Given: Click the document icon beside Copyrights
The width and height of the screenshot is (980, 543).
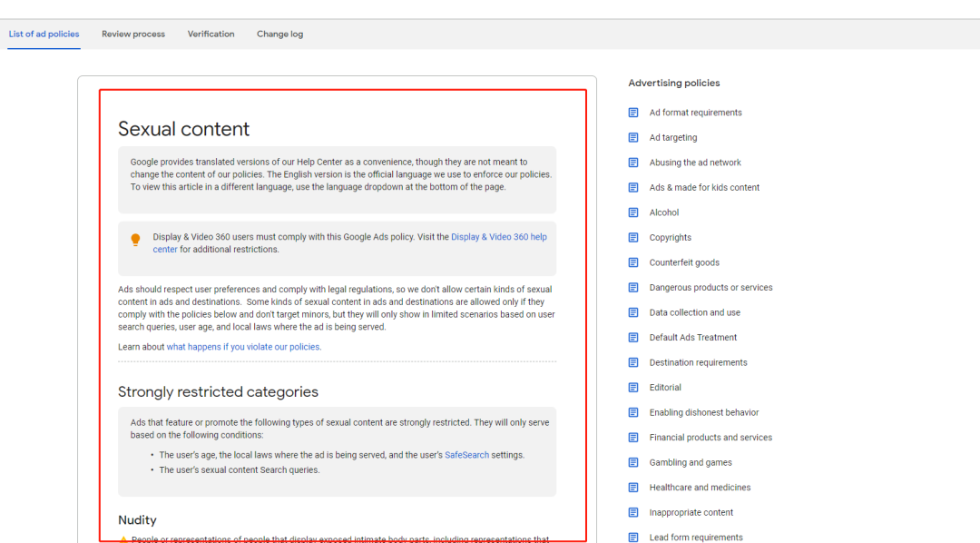Looking at the screenshot, I should (x=633, y=238).
